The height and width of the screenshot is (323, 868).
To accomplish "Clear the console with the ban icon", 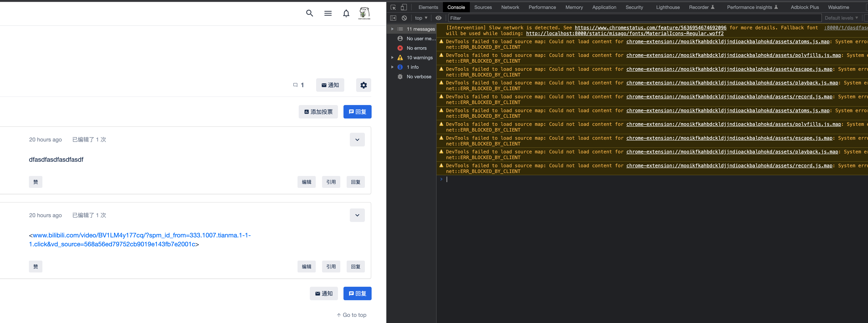I will (x=404, y=18).
